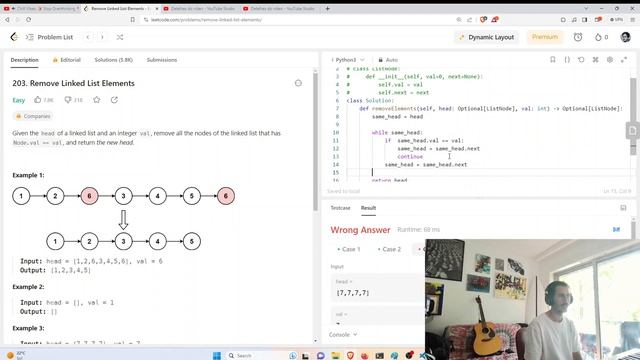The width and height of the screenshot is (640, 360).
Task: Switch to the Remove Linked List Elements browser tab
Action: point(120,8)
